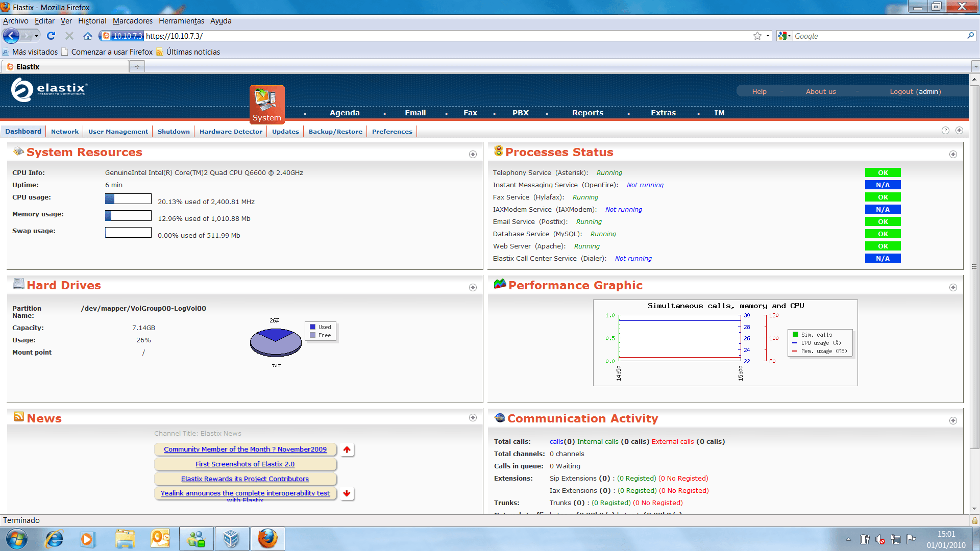Open Internet Explorer from taskbar

[54, 539]
